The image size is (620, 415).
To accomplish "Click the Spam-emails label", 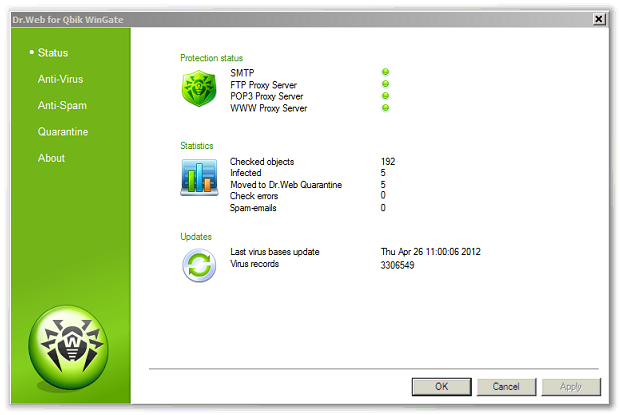I will click(253, 208).
